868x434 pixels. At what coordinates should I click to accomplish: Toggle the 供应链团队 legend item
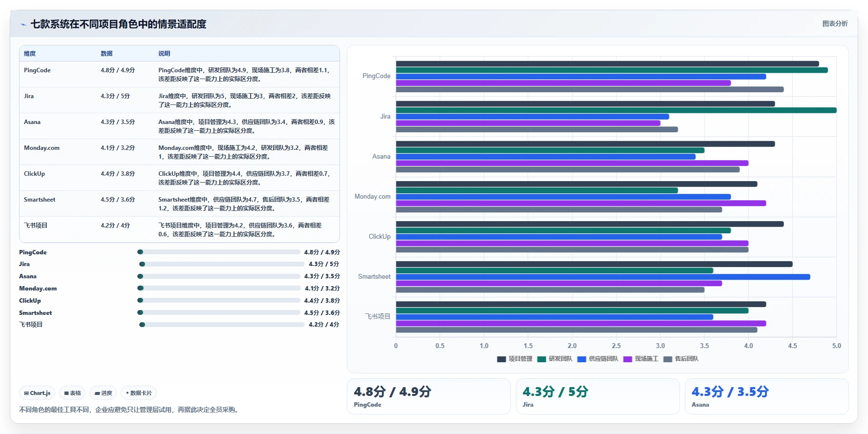[598, 359]
